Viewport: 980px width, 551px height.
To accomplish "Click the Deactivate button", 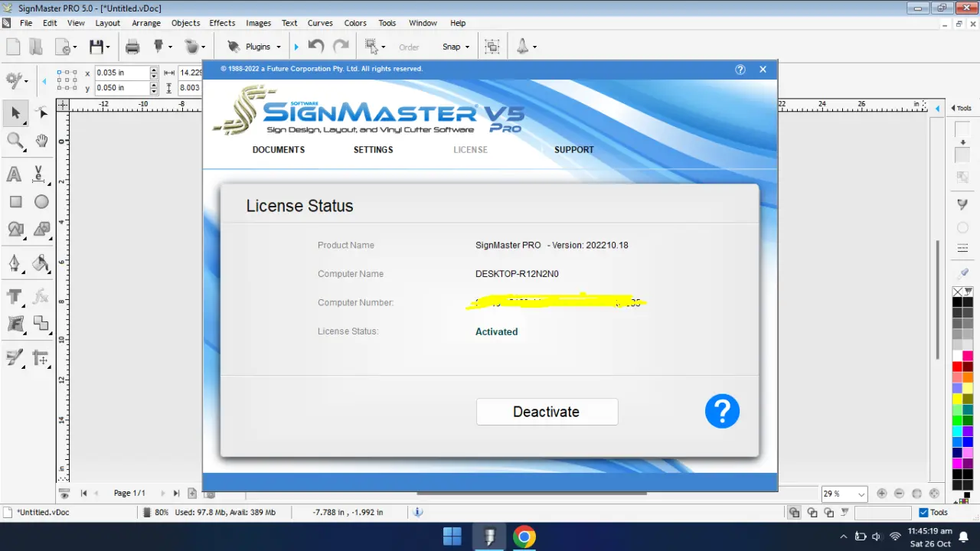I will click(x=547, y=412).
